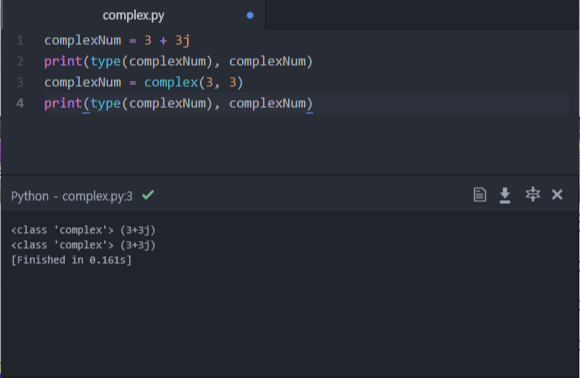Close the script output panel with X

coord(557,195)
